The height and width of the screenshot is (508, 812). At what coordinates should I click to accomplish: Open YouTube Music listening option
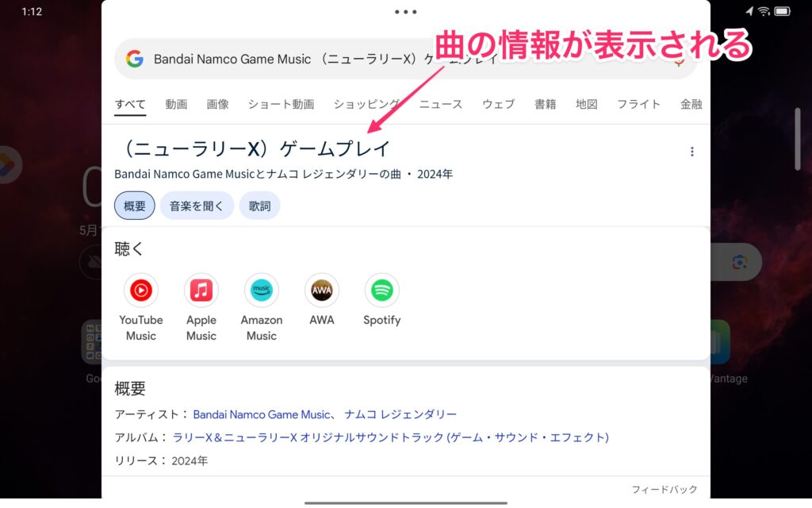141,308
